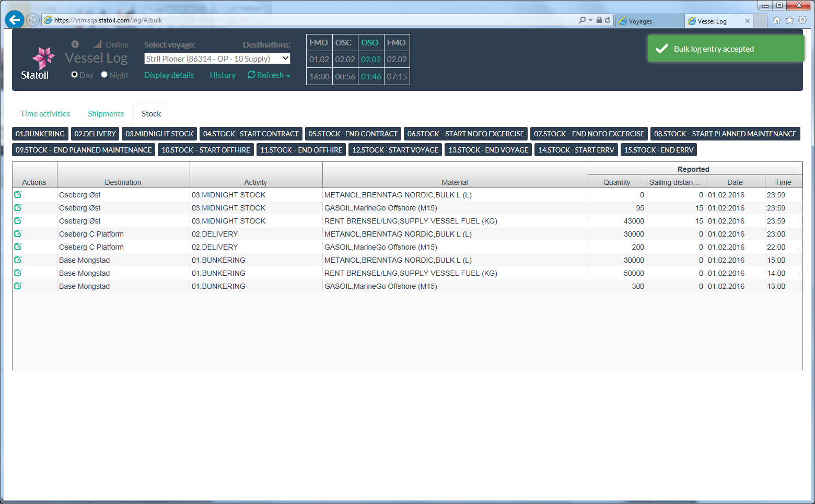The height and width of the screenshot is (504, 815).
Task: Click 15.STOCK - END ERRV button
Action: 659,150
